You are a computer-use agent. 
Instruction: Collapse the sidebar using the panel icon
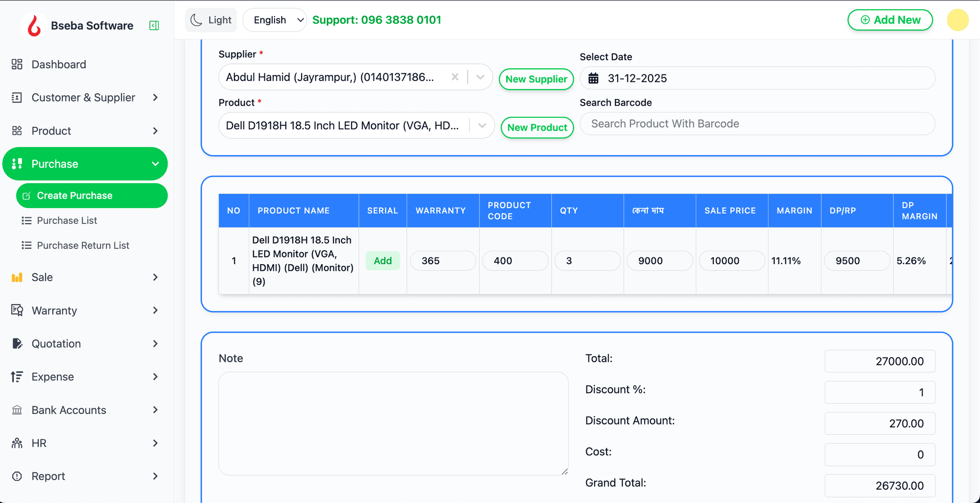154,25
